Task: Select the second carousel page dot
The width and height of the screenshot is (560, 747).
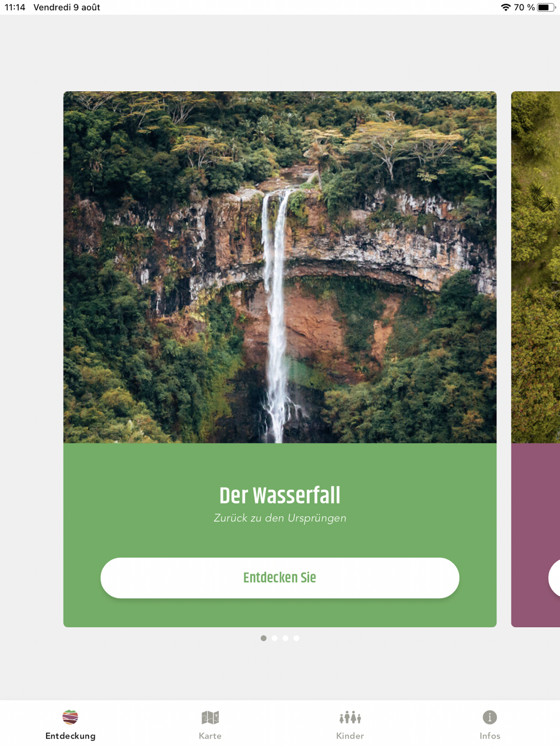Action: point(274,638)
